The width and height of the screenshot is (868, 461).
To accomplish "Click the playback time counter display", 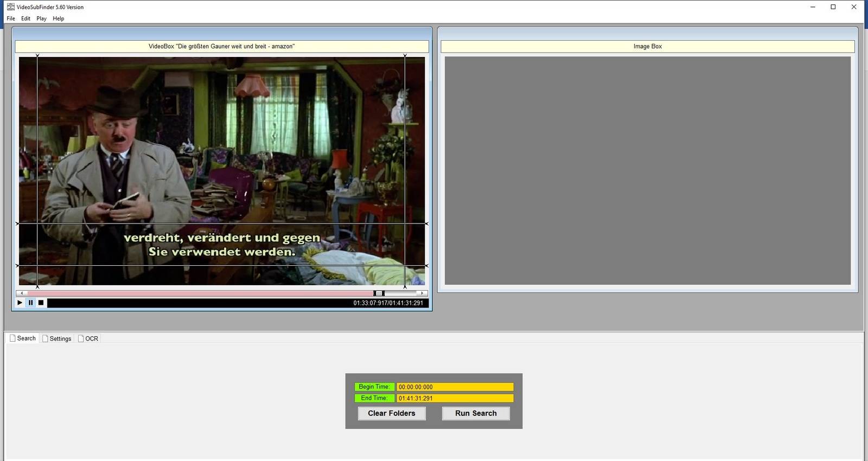I will pos(388,303).
